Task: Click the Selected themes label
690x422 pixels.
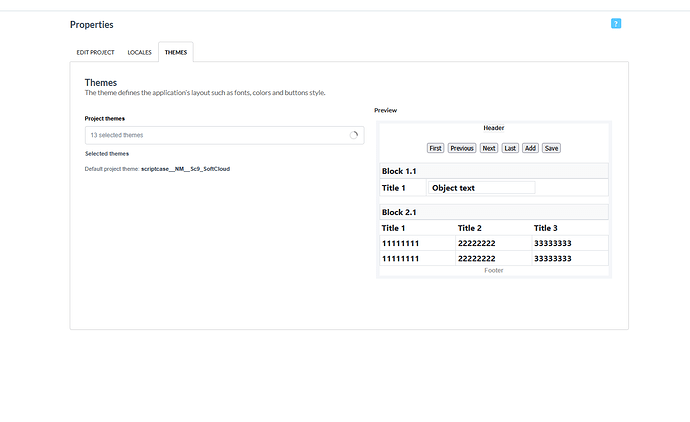Action: [107, 154]
